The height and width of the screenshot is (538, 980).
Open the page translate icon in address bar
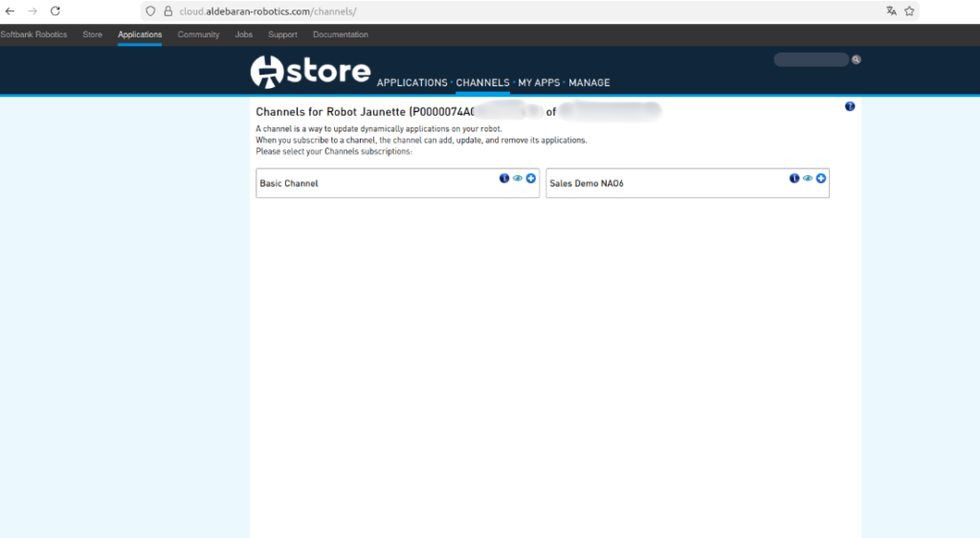891,11
